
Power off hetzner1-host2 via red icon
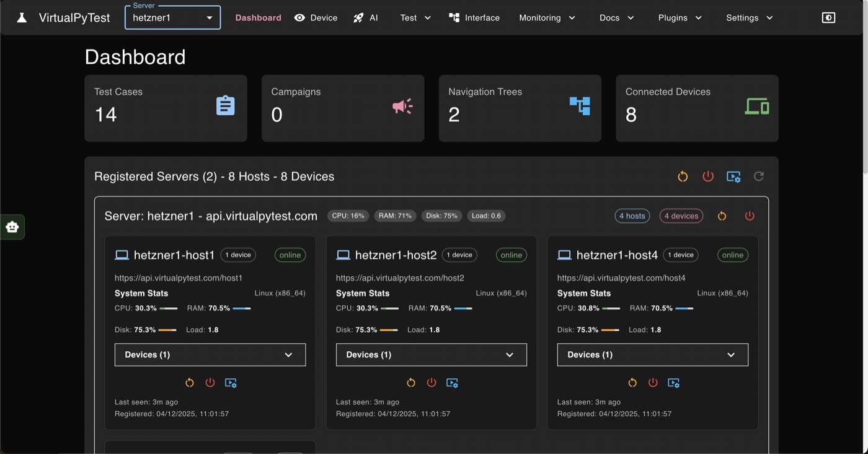(x=432, y=383)
